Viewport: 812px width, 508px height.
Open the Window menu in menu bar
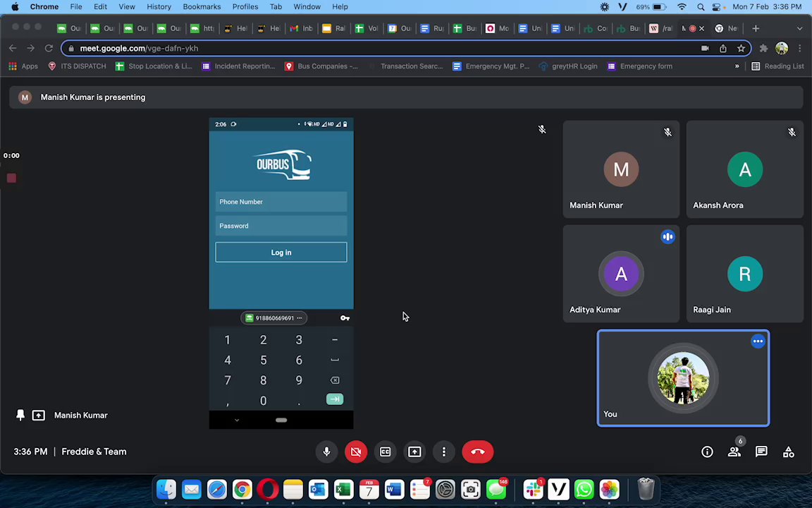pyautogui.click(x=307, y=7)
